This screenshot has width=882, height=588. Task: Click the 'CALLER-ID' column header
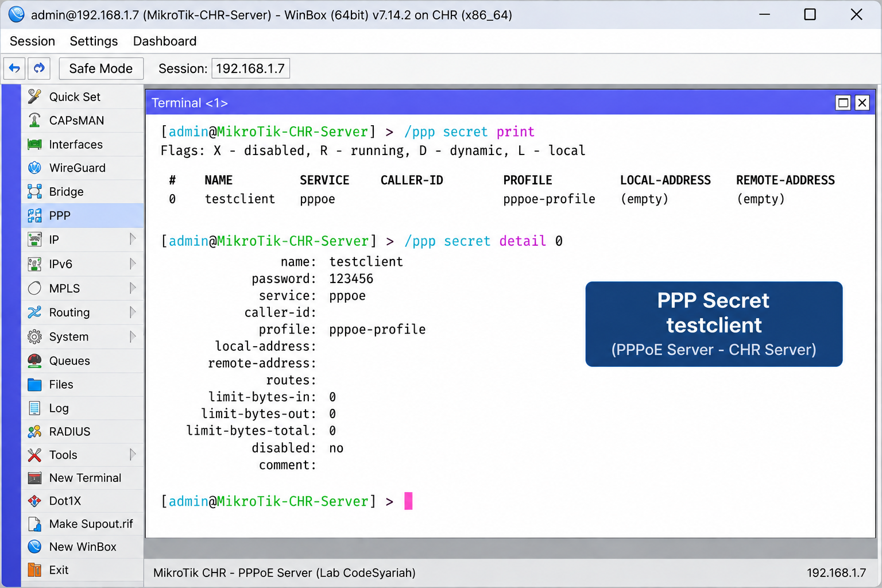(412, 180)
